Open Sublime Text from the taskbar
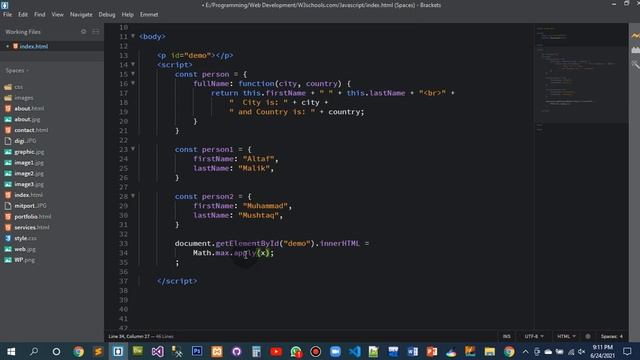 pyautogui.click(x=98, y=351)
